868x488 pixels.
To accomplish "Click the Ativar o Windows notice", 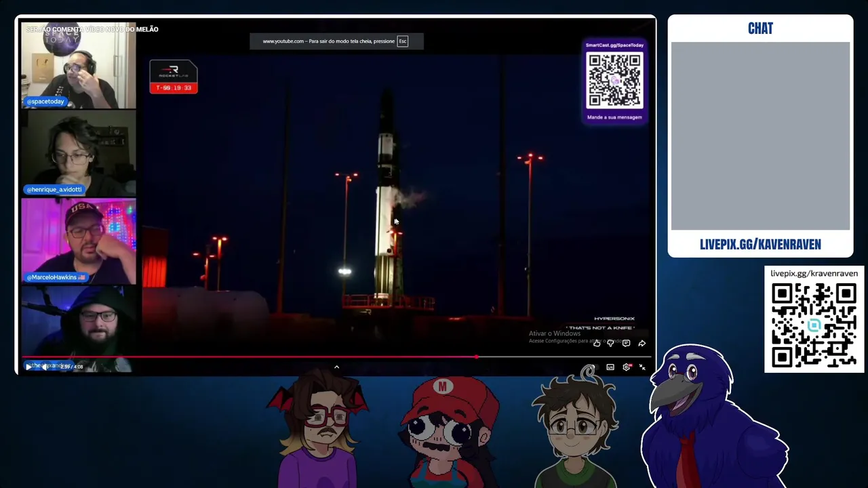I will (555, 333).
